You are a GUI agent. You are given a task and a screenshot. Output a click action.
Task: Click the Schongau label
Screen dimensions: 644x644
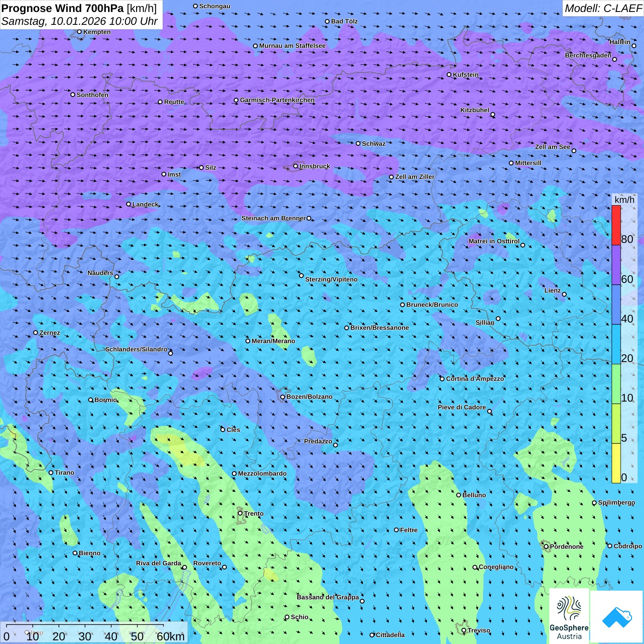click(x=215, y=6)
